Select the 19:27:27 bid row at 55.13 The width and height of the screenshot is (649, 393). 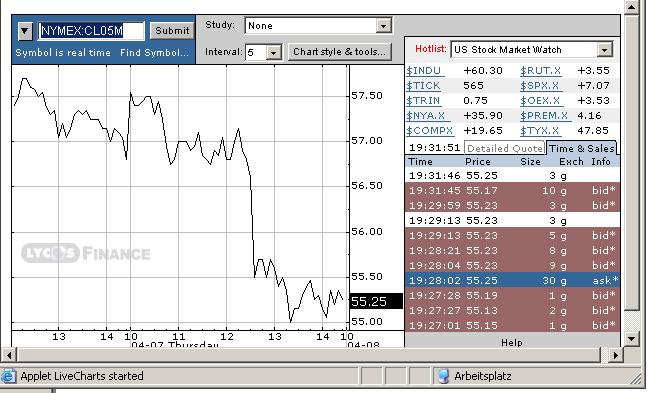pos(512,310)
